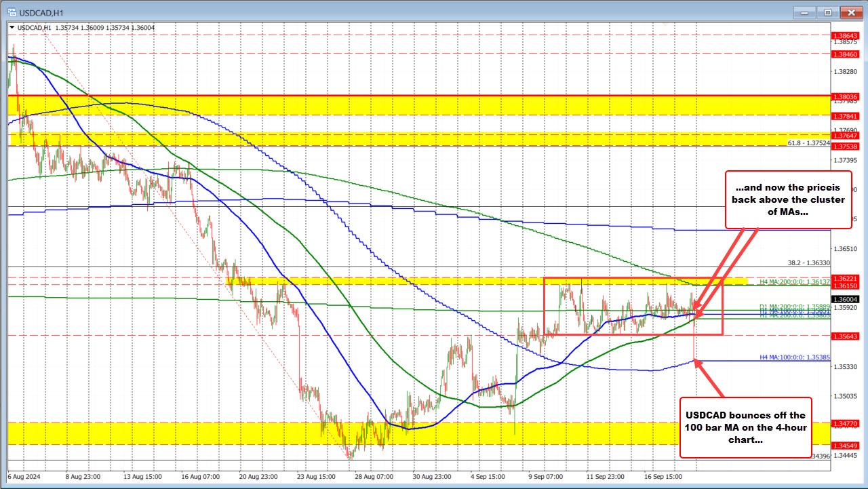Select the 1.34770 price level marker

click(845, 423)
